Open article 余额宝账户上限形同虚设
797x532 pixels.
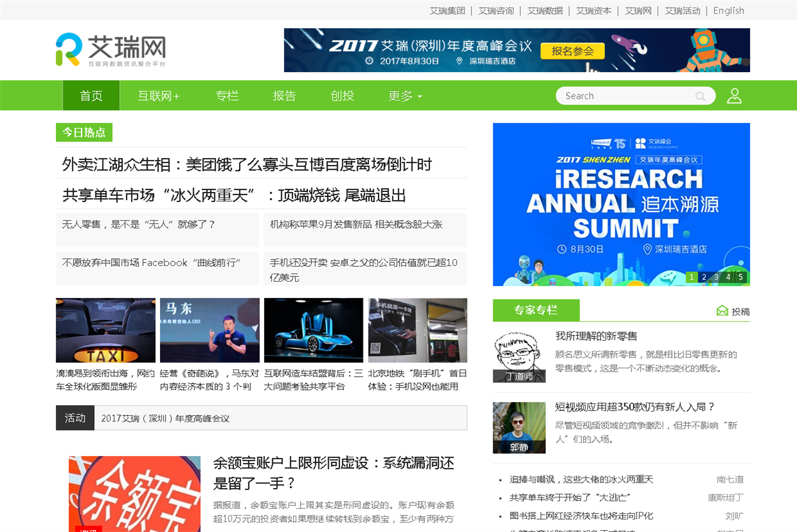[333, 473]
